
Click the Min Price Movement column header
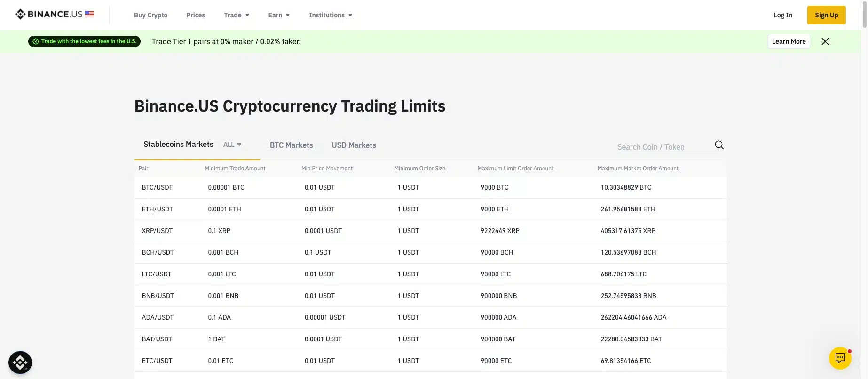click(327, 169)
